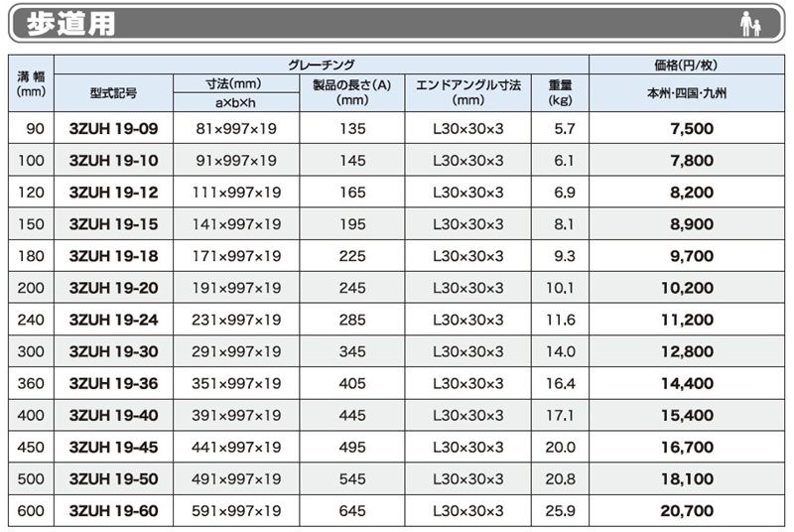Click the 製品の長さ(A) header
Viewport: 794px width, 532px height.
[x=352, y=92]
